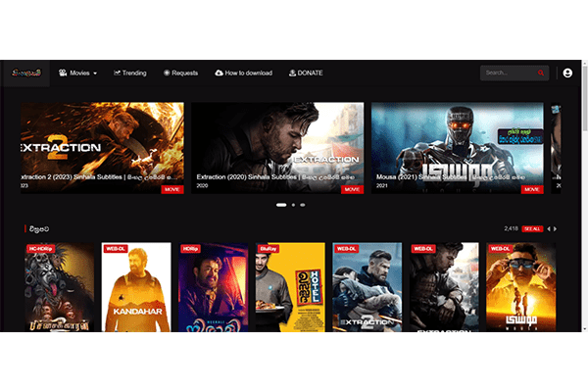Open the Kandahar movie poster
The height and width of the screenshot is (392, 588).
136,286
